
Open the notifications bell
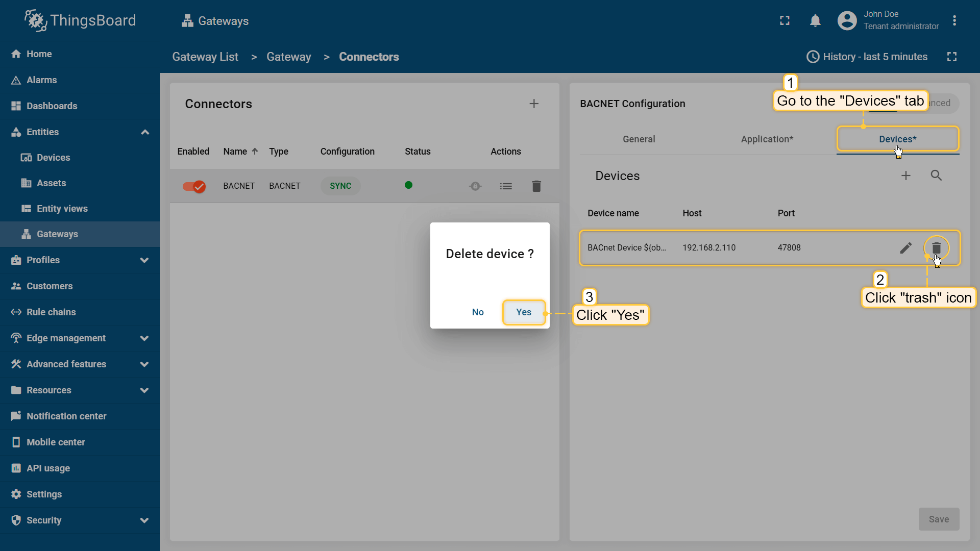815,21
